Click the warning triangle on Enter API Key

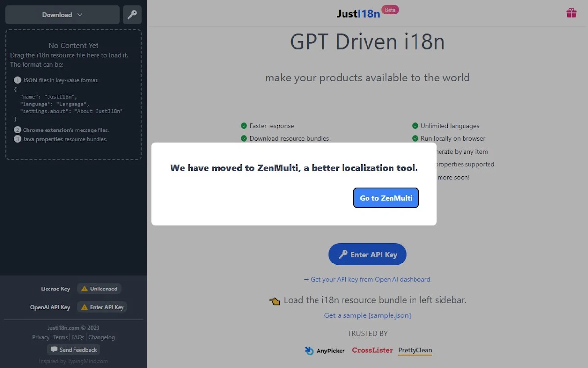point(85,307)
